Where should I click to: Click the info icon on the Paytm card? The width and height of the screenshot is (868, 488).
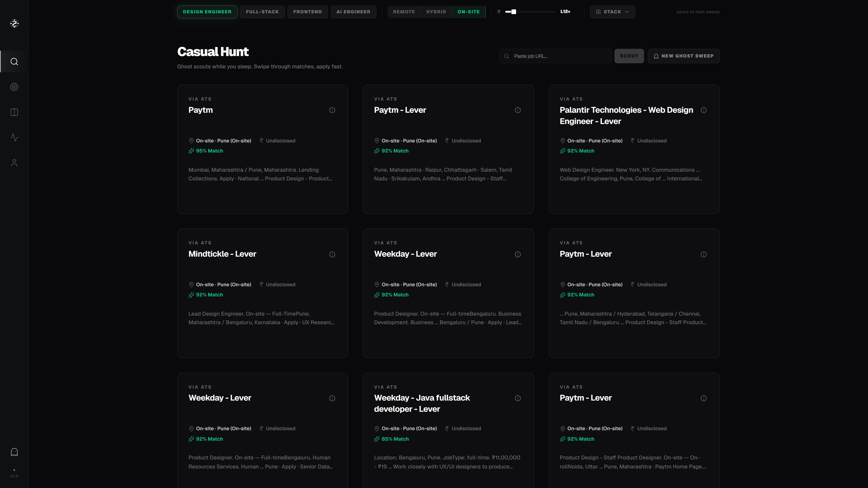[332, 110]
